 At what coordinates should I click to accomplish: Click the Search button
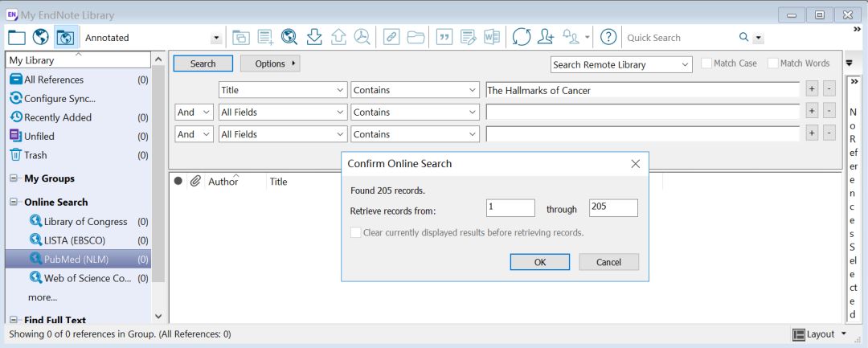203,63
